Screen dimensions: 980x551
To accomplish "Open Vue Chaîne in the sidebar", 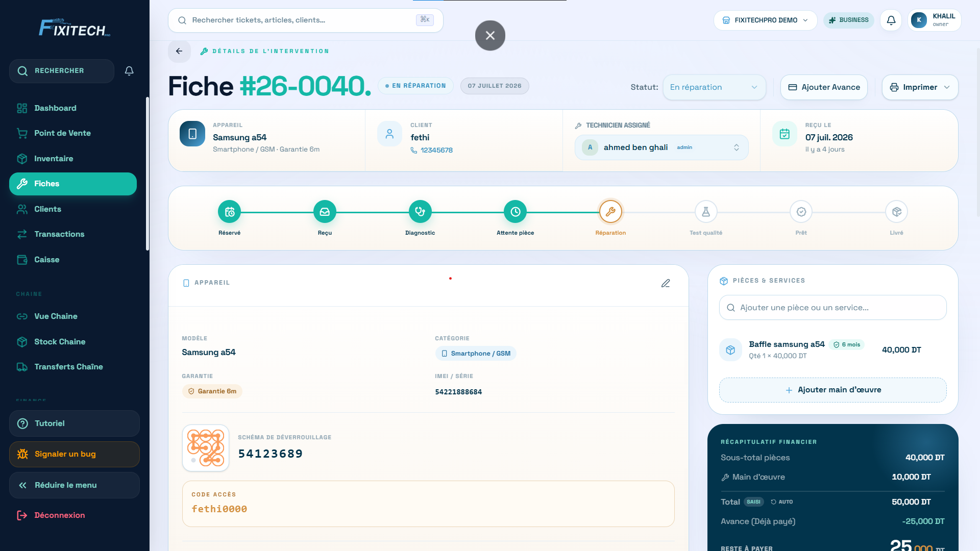I will [73, 316].
